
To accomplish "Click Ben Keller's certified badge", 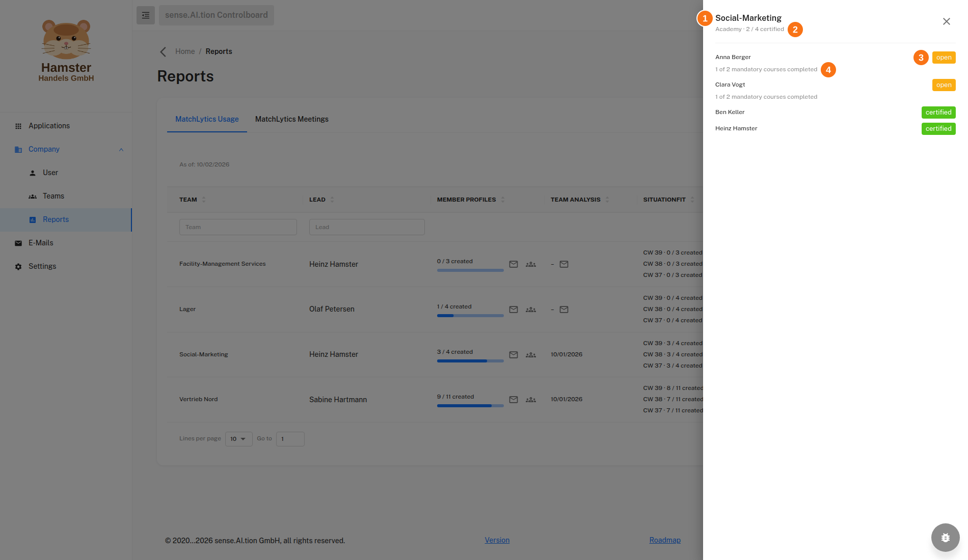I will [x=938, y=113].
